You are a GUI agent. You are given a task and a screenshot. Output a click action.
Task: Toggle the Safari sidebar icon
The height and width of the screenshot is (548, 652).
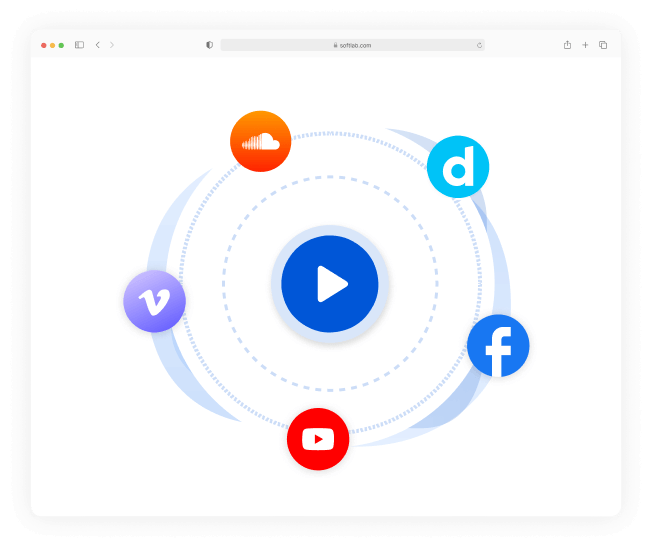pos(79,45)
